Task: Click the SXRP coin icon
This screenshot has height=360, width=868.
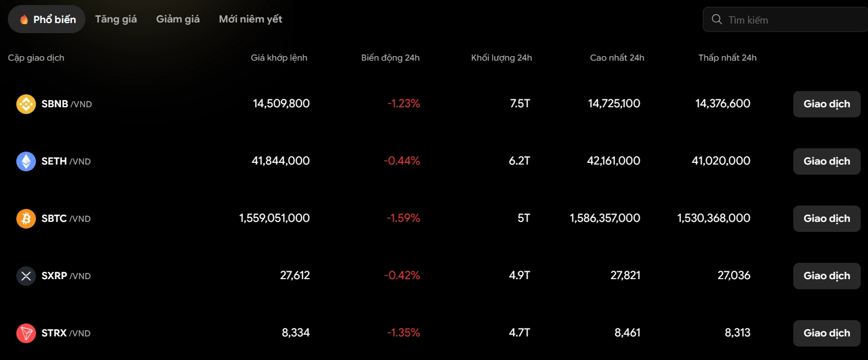Action: 26,276
